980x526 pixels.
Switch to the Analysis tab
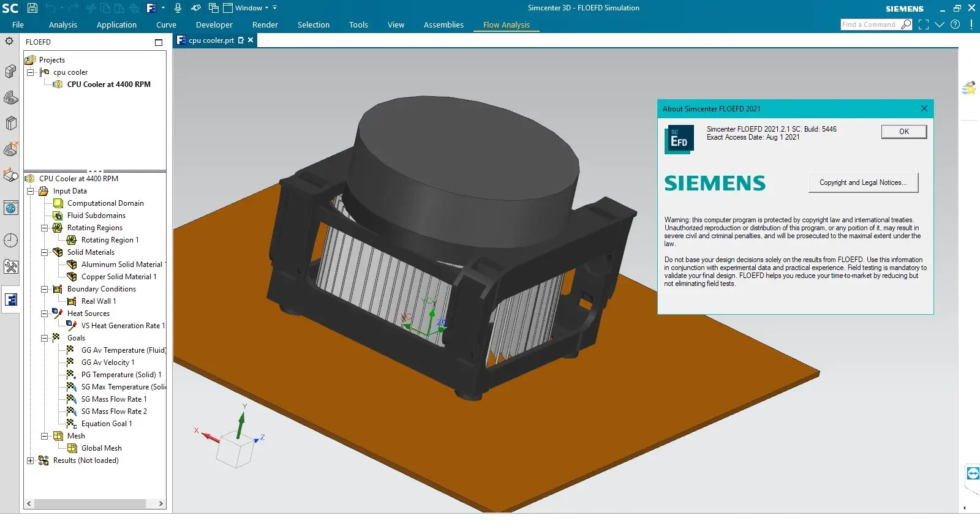[x=63, y=25]
